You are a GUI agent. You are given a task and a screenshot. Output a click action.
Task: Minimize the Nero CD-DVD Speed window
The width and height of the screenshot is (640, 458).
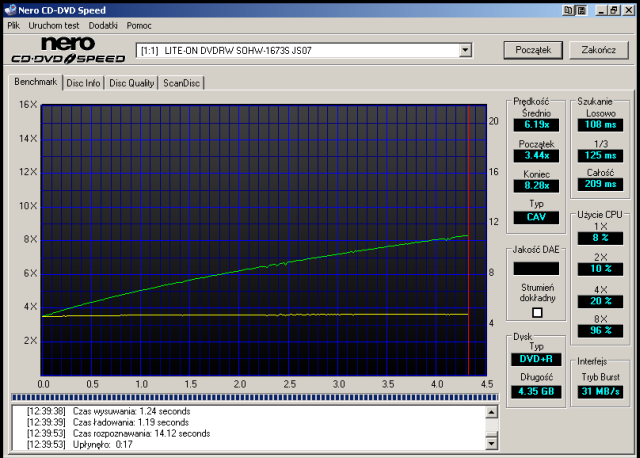coord(600,10)
